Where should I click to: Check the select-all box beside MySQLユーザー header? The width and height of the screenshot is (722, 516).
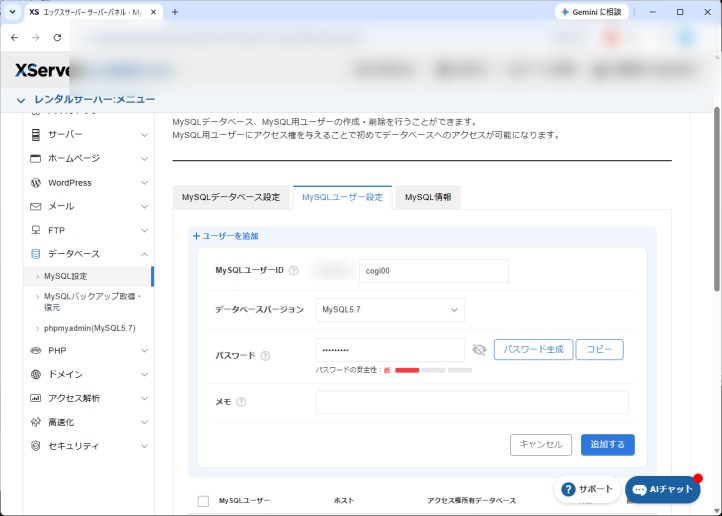pos(203,501)
